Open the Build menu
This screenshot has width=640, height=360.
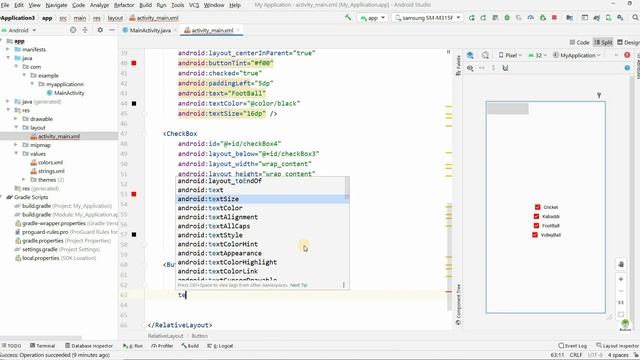[x=146, y=5]
